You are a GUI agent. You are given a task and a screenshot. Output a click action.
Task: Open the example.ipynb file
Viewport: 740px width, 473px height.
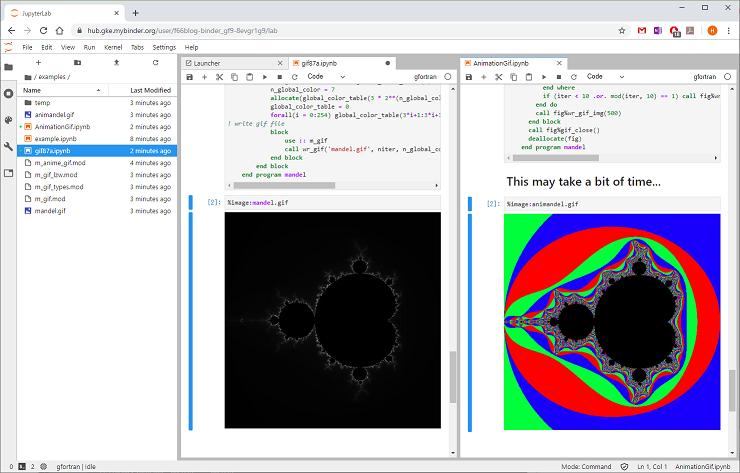click(x=55, y=139)
